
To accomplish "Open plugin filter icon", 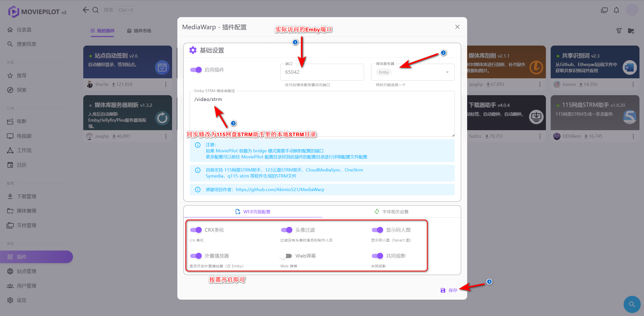I will (619, 31).
